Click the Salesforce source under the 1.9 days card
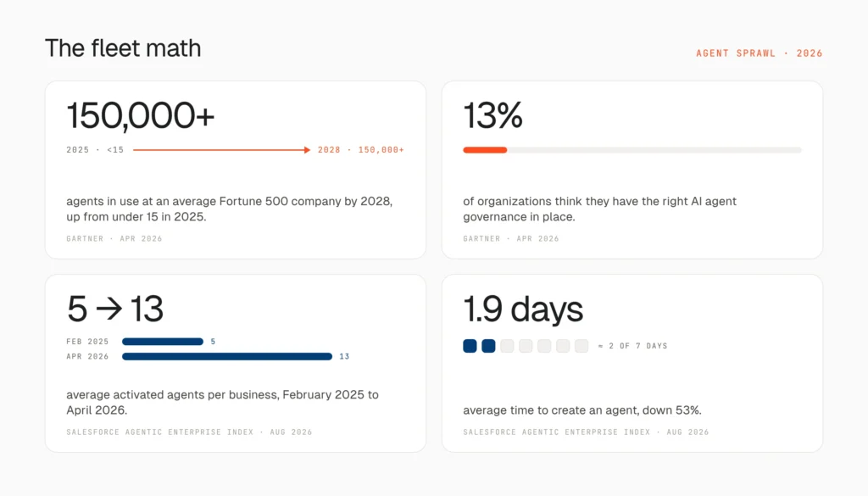 [x=587, y=432]
